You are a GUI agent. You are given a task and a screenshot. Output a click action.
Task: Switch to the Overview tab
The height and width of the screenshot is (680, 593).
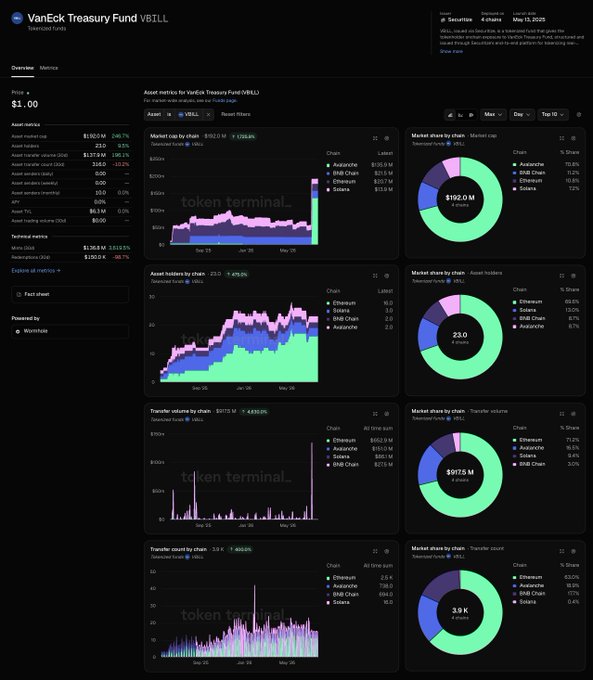coord(23,68)
